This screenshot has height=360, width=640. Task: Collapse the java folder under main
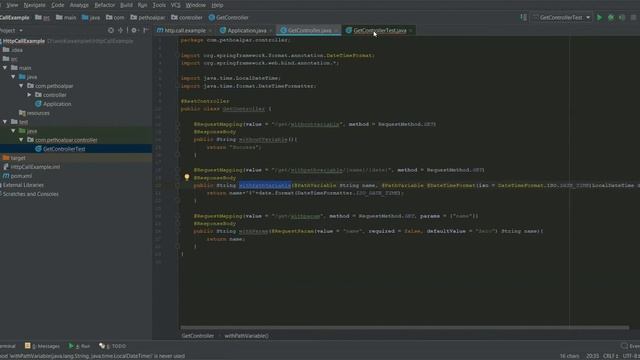pyautogui.click(x=13, y=77)
